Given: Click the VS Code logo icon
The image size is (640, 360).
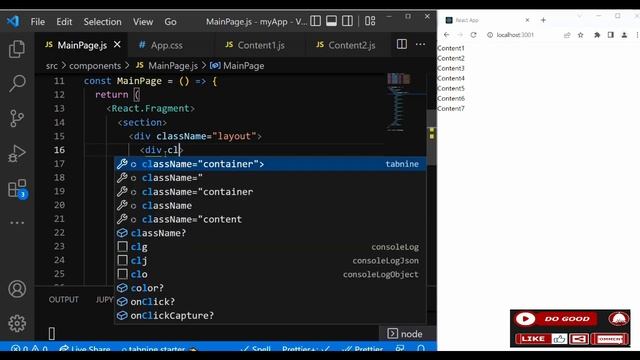Looking at the screenshot, I should click(13, 21).
